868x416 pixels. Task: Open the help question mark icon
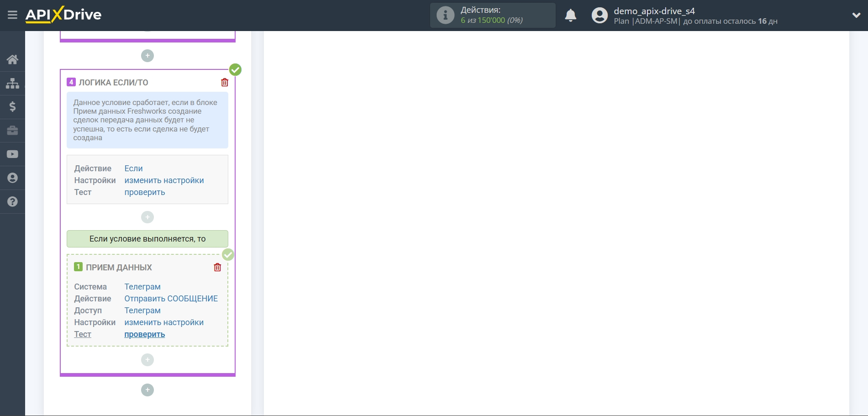pos(12,202)
